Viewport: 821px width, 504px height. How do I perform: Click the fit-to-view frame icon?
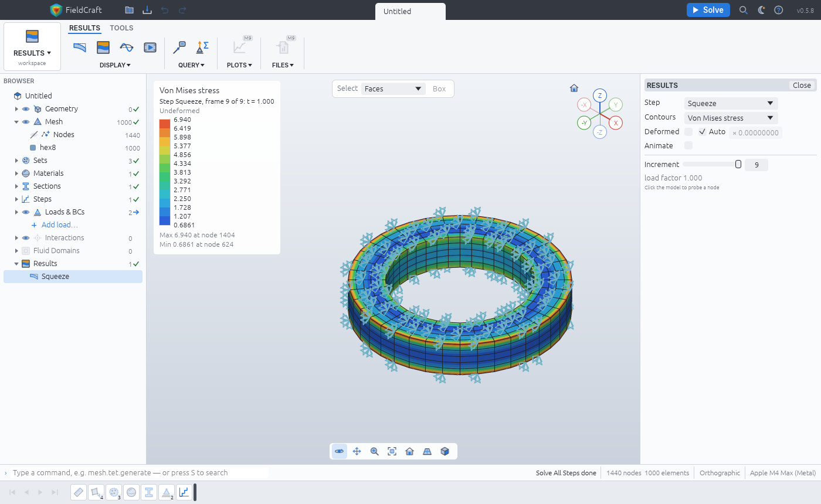coord(392,451)
